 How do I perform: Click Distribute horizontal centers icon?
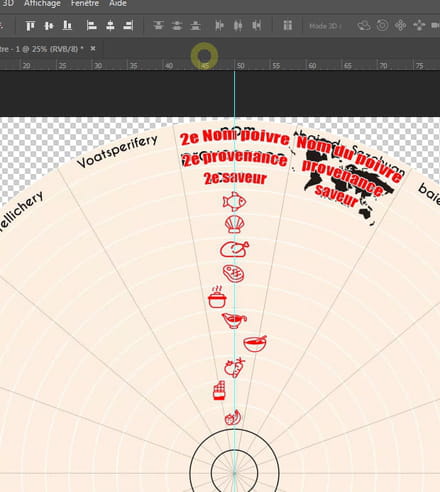(x=238, y=26)
